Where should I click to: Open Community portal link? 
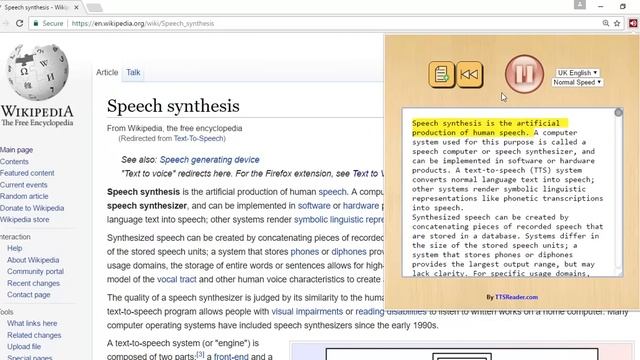tap(36, 271)
